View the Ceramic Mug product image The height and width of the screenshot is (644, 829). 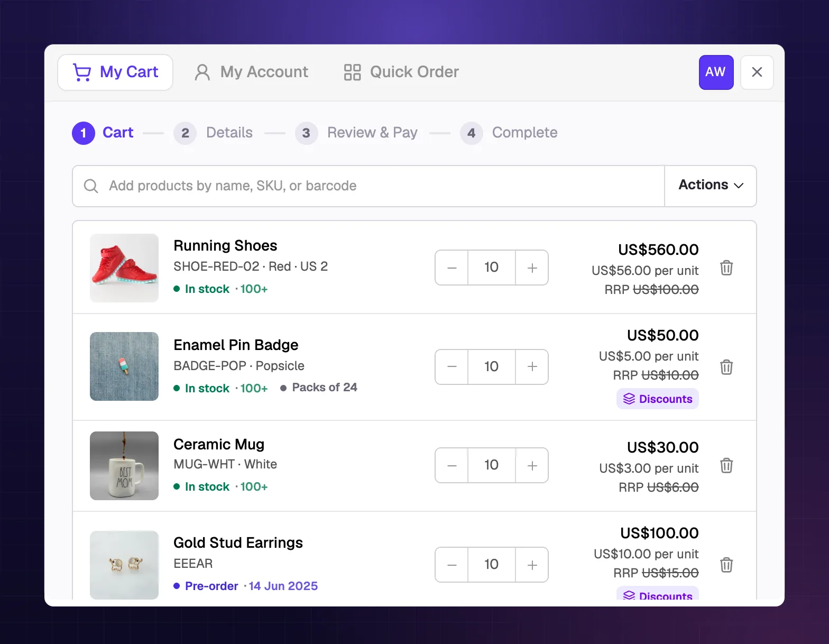pyautogui.click(x=124, y=466)
